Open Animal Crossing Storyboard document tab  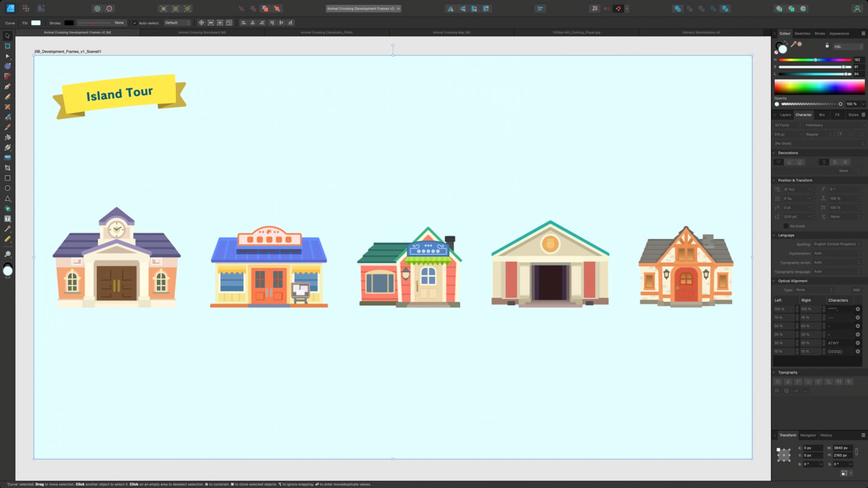click(x=202, y=32)
